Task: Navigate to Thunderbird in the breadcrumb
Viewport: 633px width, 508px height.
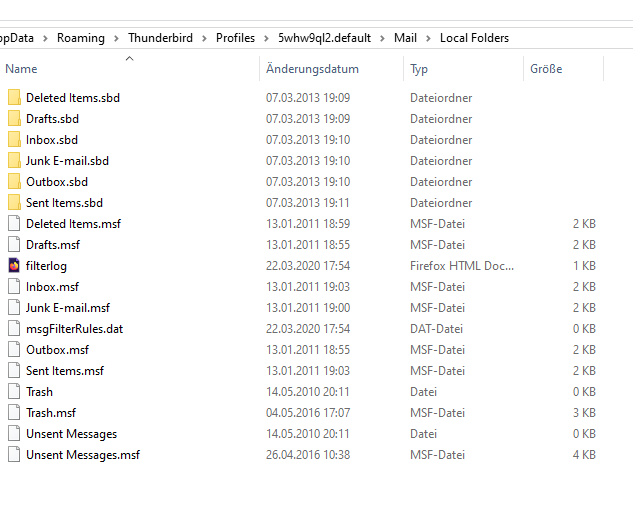Action: click(160, 38)
